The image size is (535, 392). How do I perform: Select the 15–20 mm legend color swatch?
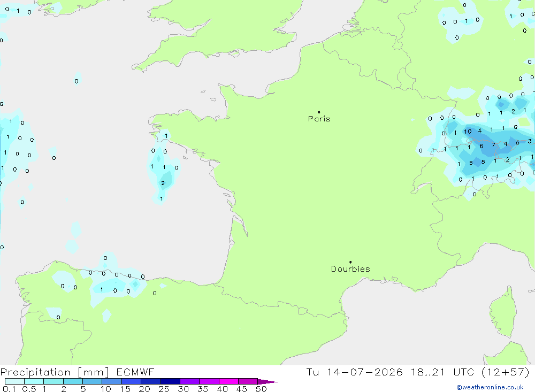coord(132,381)
